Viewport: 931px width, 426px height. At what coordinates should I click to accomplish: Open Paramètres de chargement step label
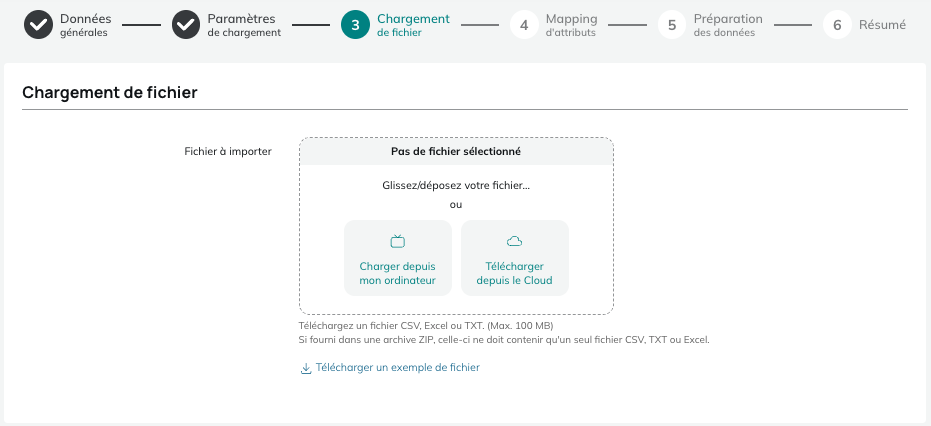244,25
